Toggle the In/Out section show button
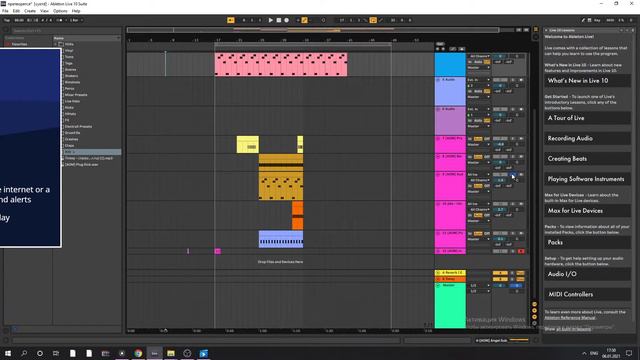Image resolution: width=640 pixels, height=360 pixels. pyautogui.click(x=534, y=304)
